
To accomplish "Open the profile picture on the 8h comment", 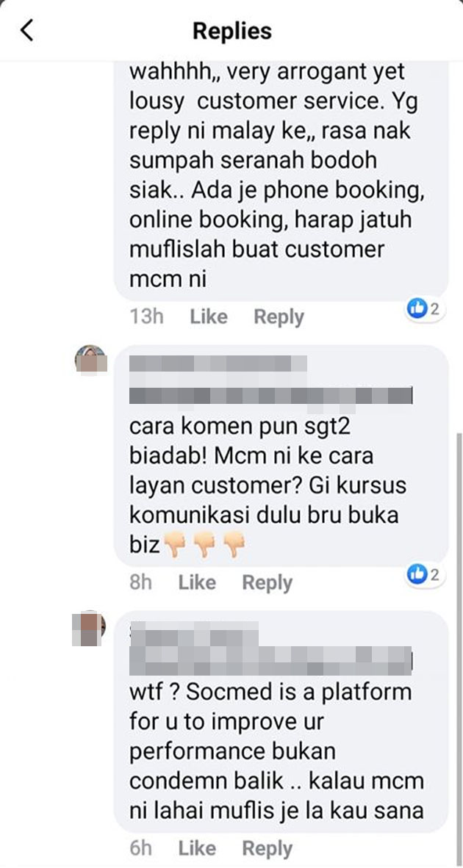I will point(90,360).
